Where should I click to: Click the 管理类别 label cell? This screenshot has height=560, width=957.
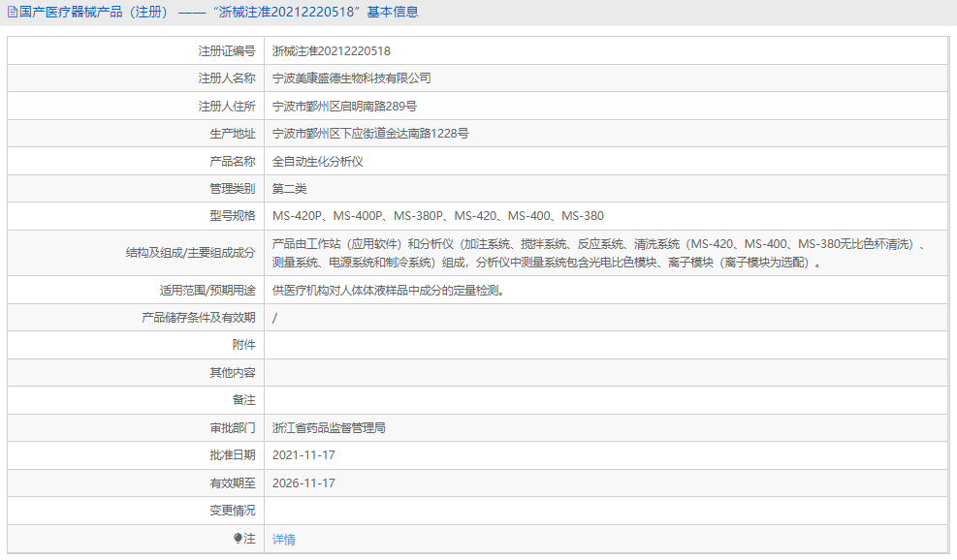pos(136,189)
